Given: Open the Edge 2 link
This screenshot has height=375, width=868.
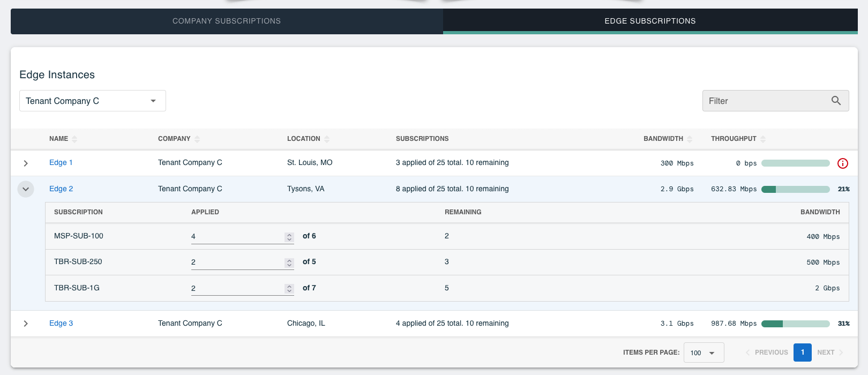Looking at the screenshot, I should (x=61, y=189).
